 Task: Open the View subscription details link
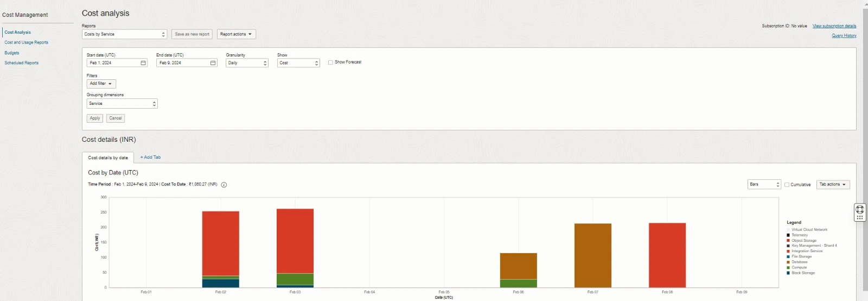(834, 26)
